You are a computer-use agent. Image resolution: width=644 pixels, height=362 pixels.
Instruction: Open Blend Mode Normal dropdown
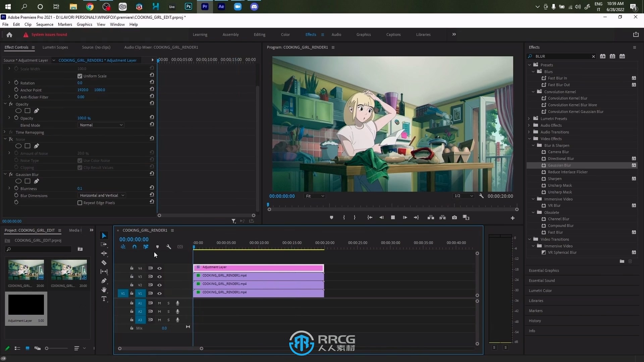click(101, 125)
